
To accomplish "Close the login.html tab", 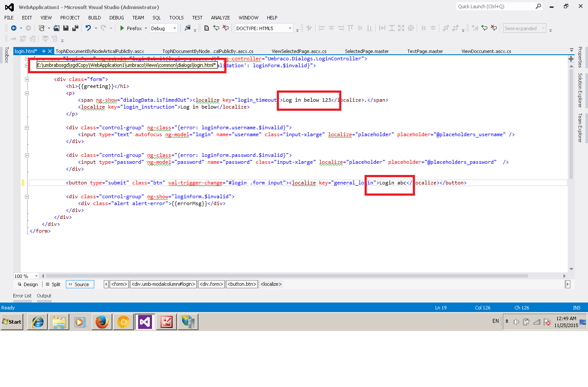I will [50, 51].
